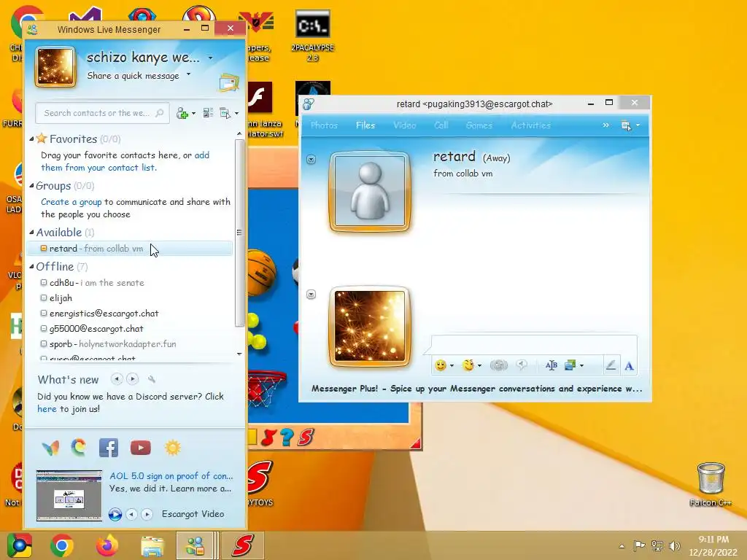Open the quick message dropdown arrow
This screenshot has height=560, width=747.
click(x=189, y=74)
